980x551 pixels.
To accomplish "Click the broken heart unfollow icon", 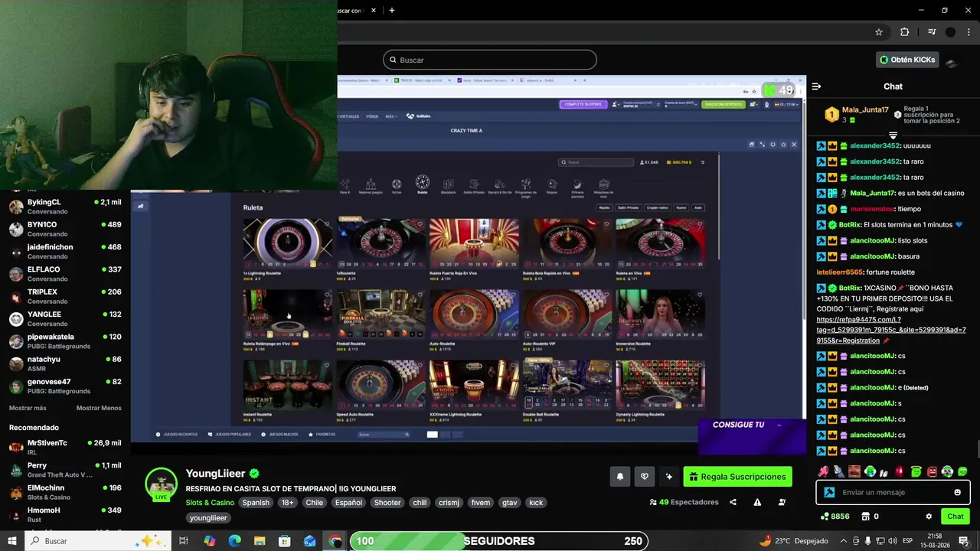I will 645,477.
